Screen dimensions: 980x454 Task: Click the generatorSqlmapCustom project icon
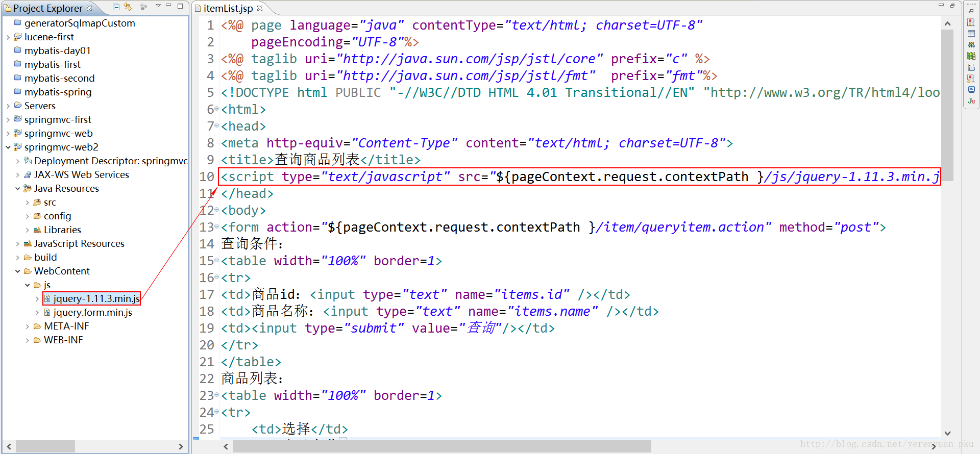(x=18, y=22)
